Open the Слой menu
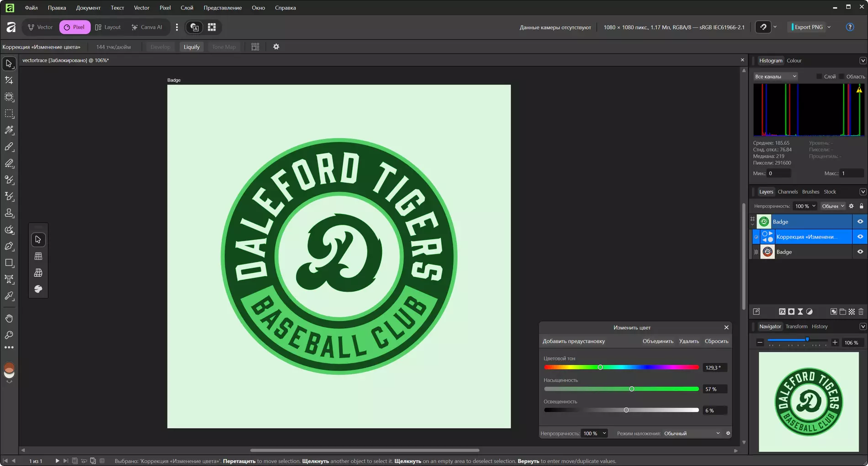 coord(187,7)
